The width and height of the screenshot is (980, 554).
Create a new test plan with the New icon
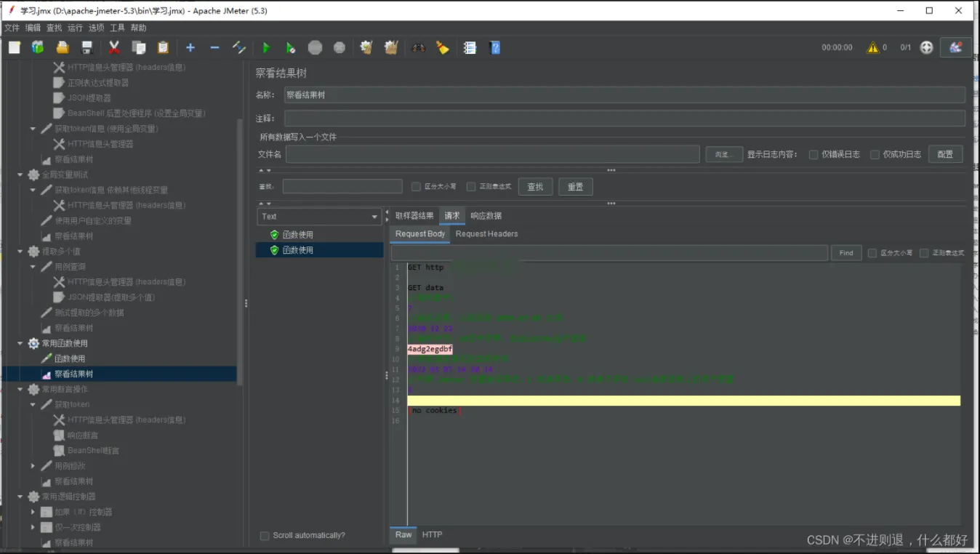[x=15, y=47]
